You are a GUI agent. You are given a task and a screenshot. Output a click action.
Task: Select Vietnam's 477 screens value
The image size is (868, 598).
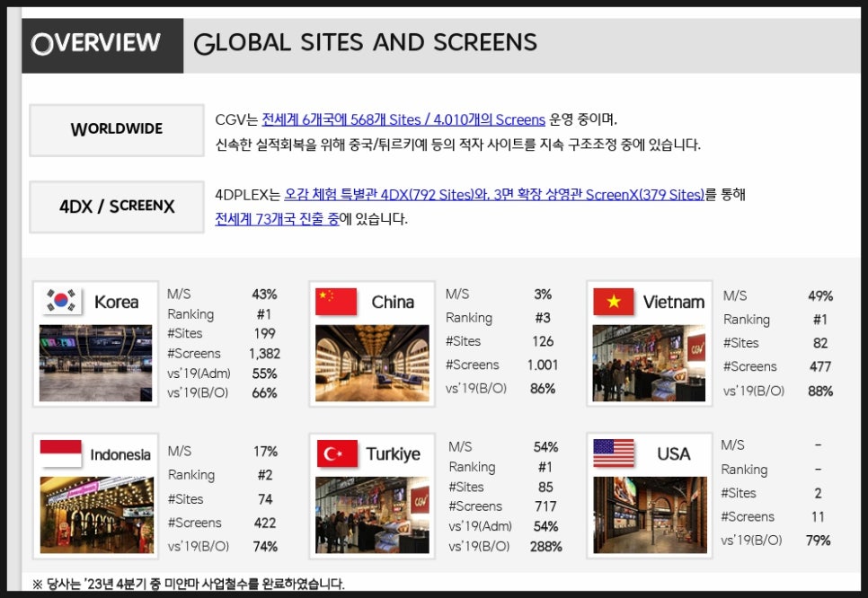click(x=820, y=366)
